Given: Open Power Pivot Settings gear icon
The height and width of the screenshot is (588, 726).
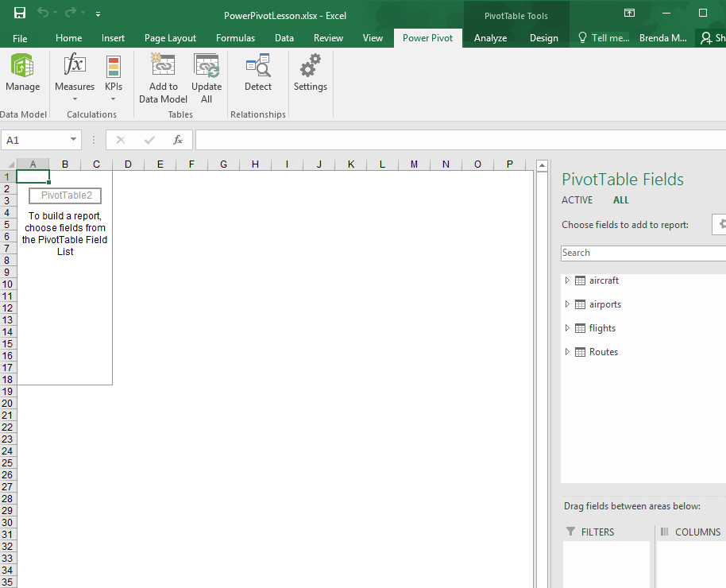Looking at the screenshot, I should click(310, 67).
